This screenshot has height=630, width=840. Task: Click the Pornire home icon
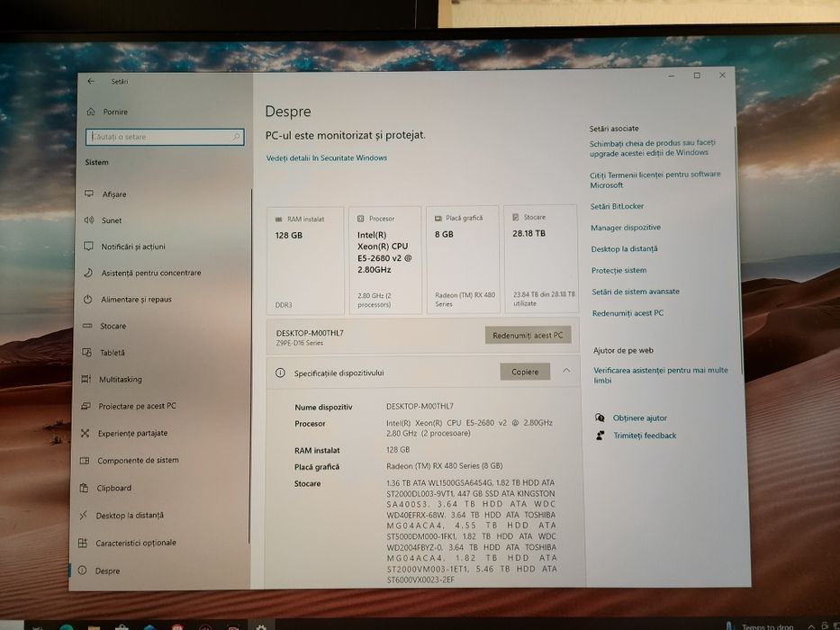click(91, 112)
